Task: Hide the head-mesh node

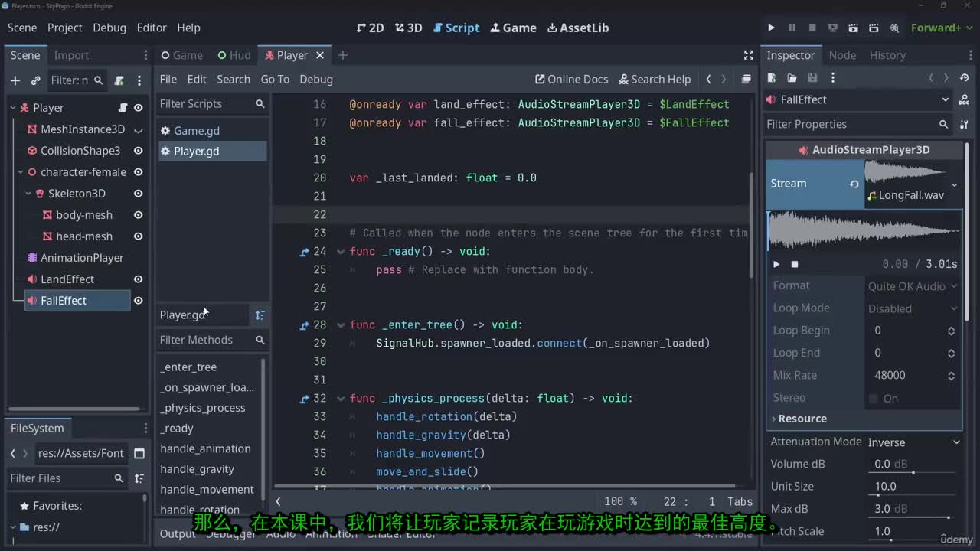Action: tap(139, 236)
